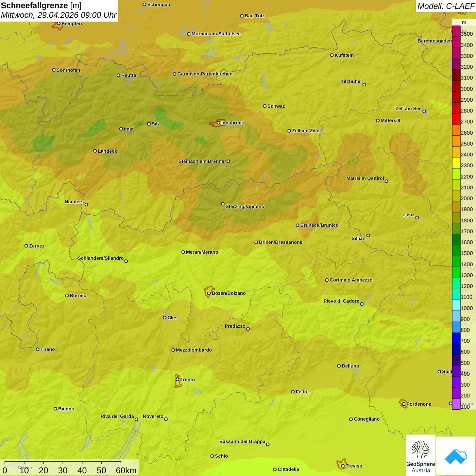Click the Bozen/Bolzano city marker circle
Image resolution: width=476 pixels, height=476 pixels.
coord(209,293)
